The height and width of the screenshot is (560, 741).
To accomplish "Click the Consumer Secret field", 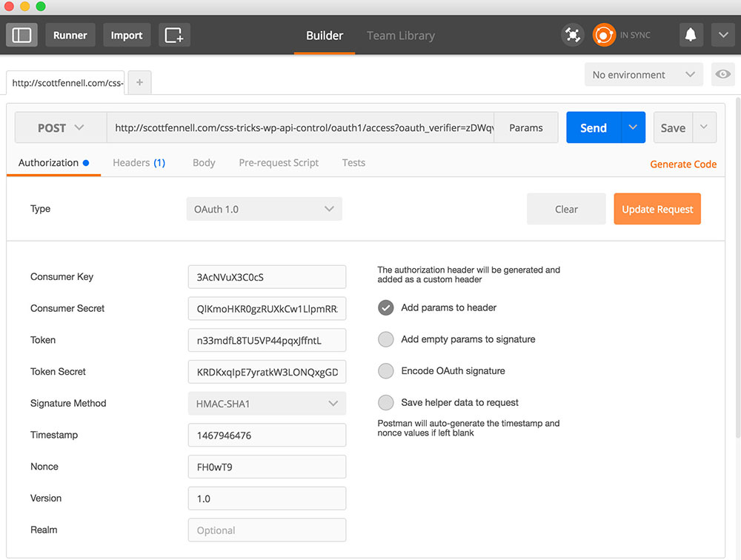I will pos(267,309).
